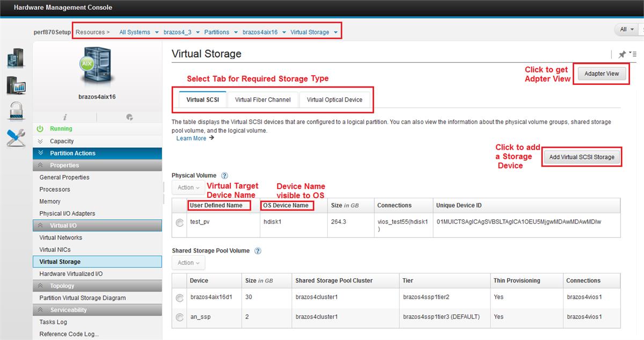The image size is (644, 340).
Task: Open the page options list icon
Action: [x=633, y=54]
